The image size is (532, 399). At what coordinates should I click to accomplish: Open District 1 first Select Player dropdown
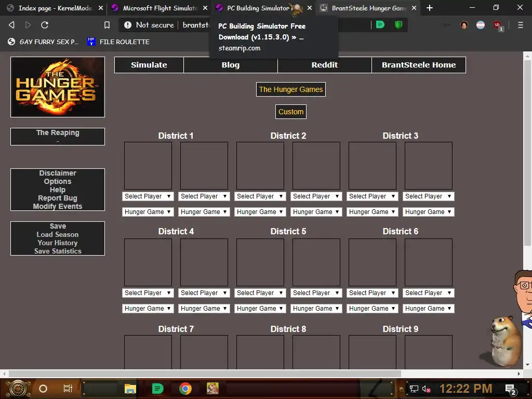point(148,196)
